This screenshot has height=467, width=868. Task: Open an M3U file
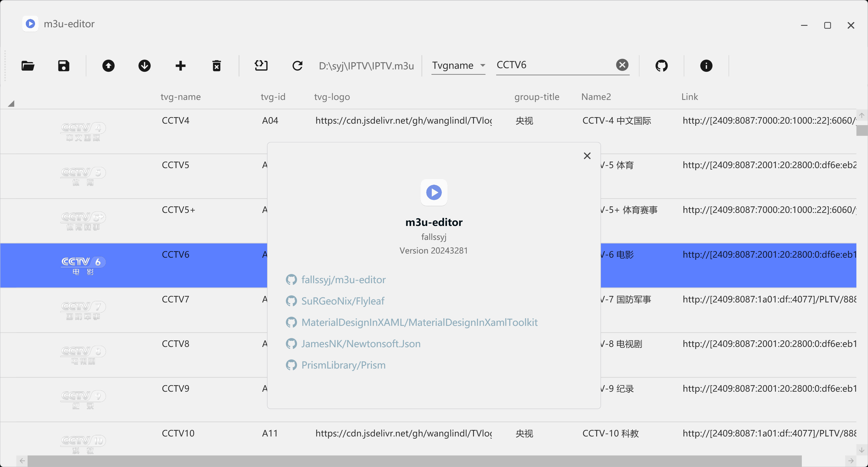coord(28,66)
